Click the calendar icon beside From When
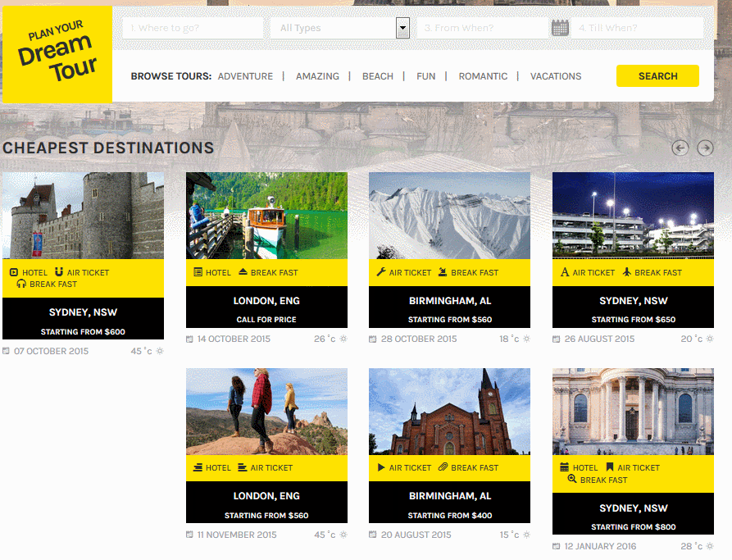Viewport: 732px width, 560px height. click(x=560, y=28)
